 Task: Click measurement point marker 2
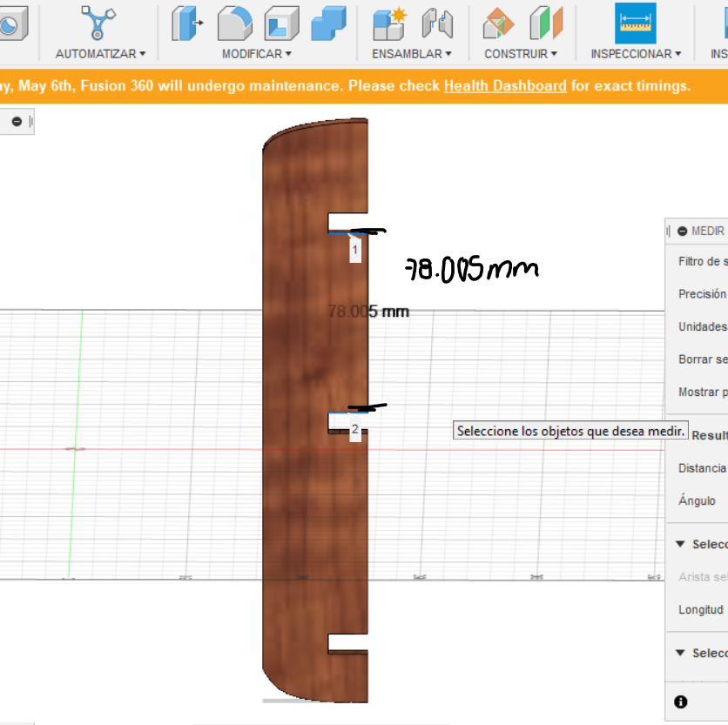(355, 429)
